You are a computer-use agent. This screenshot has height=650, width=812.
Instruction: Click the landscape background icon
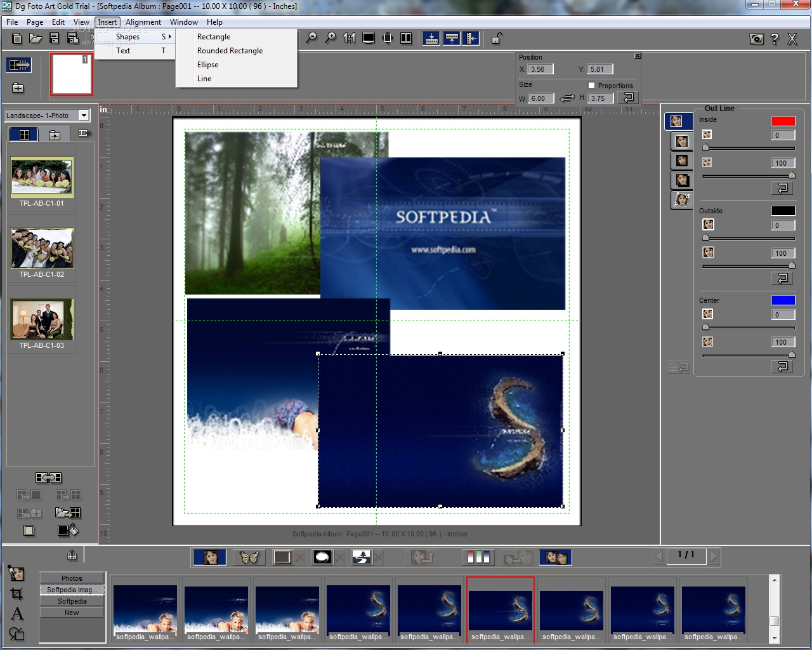click(362, 557)
